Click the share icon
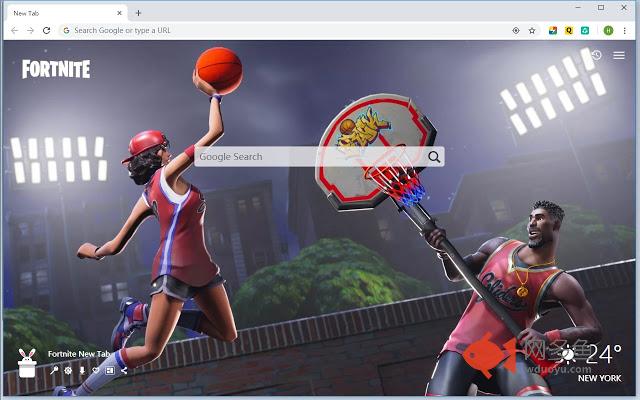The height and width of the screenshot is (400, 640). point(124,370)
